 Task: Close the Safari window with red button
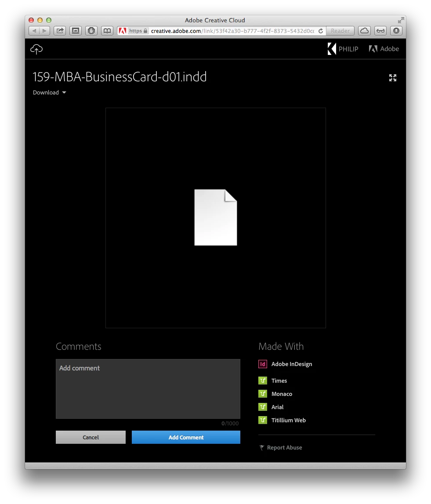(x=31, y=20)
